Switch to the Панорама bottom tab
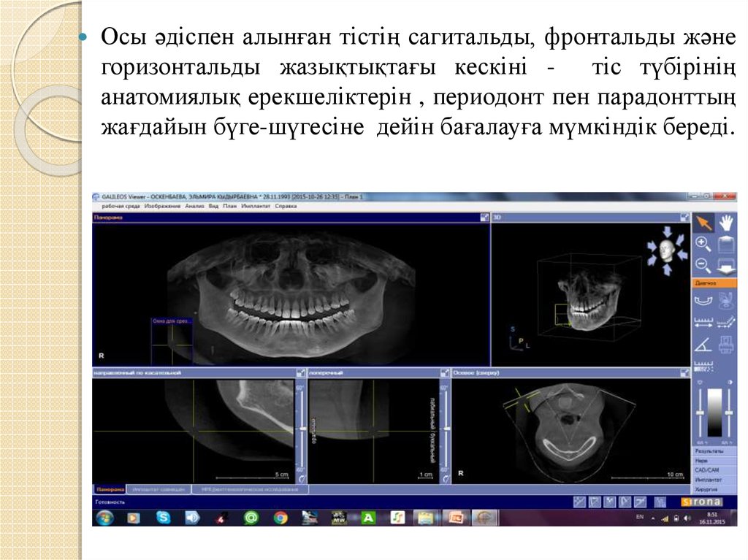The height and width of the screenshot is (560, 748). pyautogui.click(x=109, y=489)
